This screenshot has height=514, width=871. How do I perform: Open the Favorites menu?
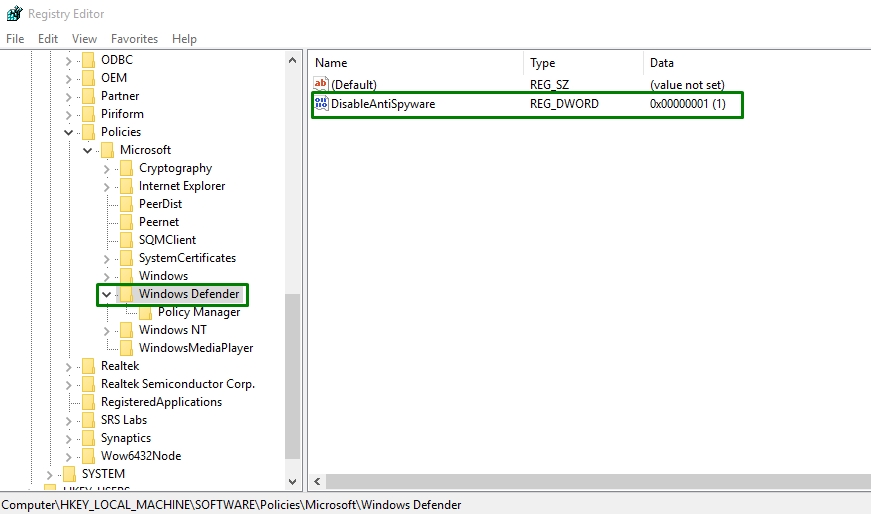(x=134, y=39)
